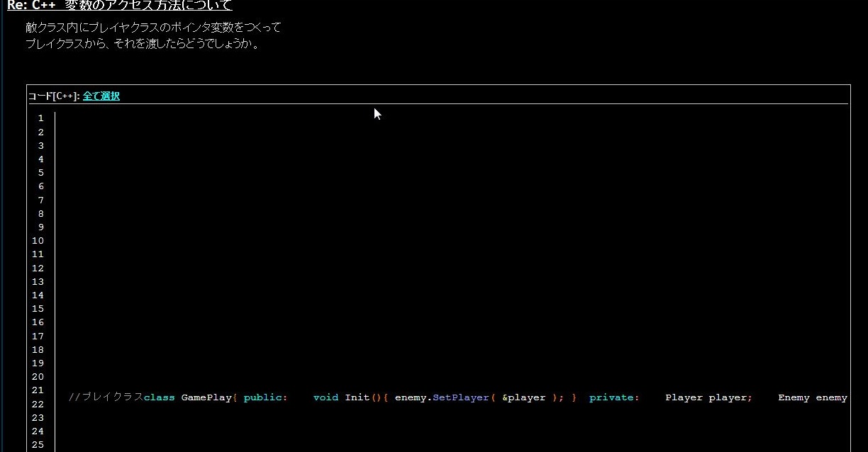Screen dimensions: 868x452
Task: Click the post text line starting プレイクラスから
Action: tap(143, 44)
